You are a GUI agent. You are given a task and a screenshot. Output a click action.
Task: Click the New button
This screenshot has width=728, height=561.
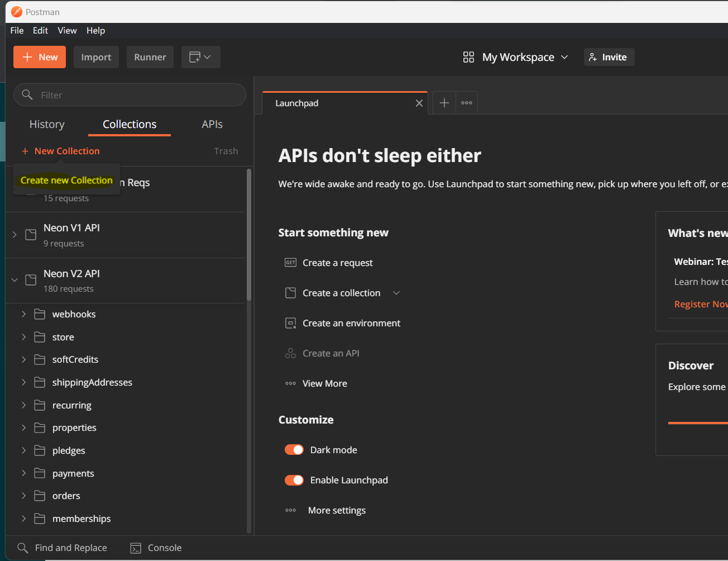tap(40, 57)
